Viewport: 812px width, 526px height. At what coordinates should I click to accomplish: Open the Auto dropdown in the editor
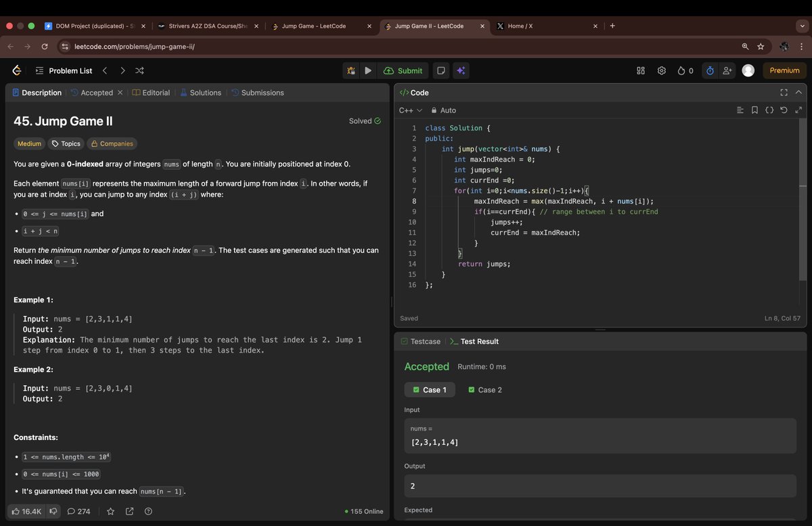444,110
